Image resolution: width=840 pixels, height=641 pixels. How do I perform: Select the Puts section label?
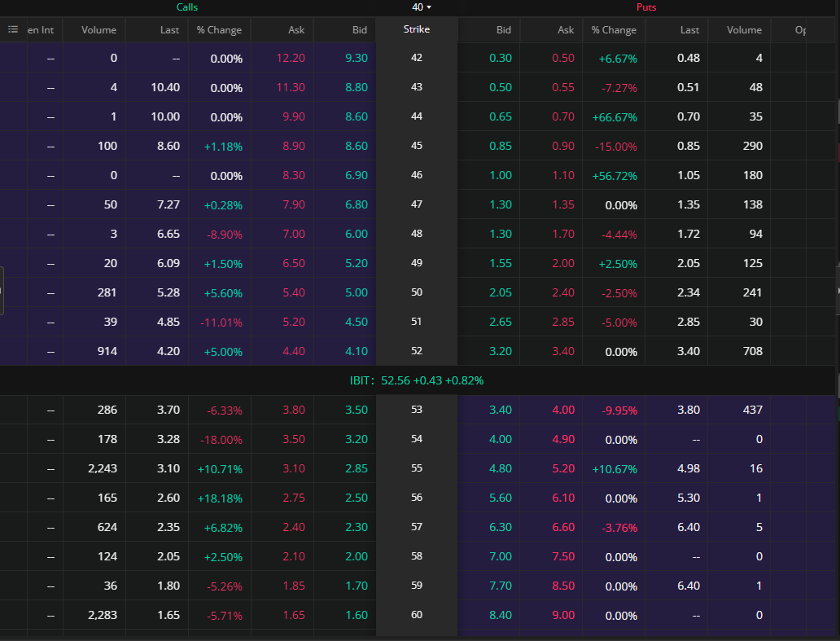coord(646,7)
